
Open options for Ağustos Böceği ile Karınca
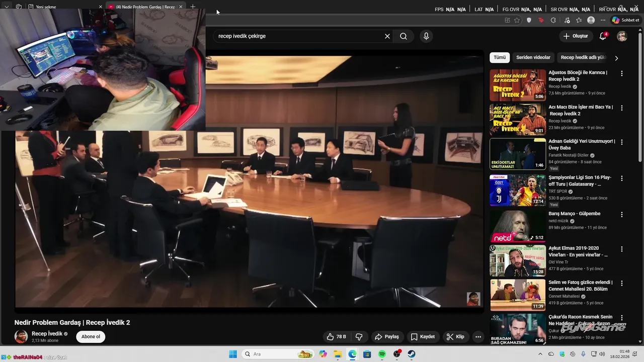pos(622,73)
